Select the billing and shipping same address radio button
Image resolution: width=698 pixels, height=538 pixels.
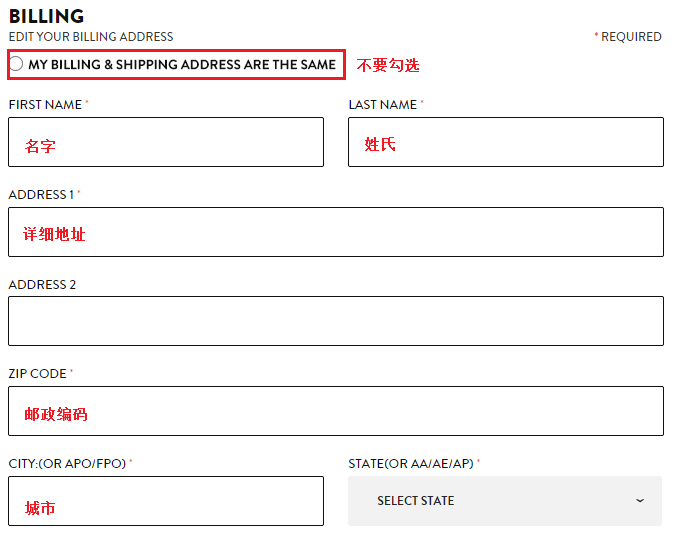tap(16, 64)
